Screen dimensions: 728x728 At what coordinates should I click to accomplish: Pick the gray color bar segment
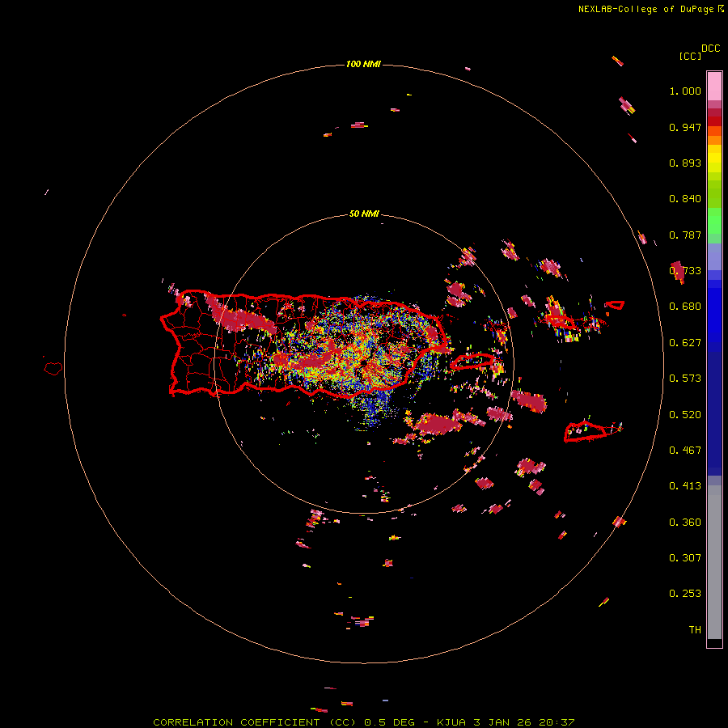pos(714,562)
